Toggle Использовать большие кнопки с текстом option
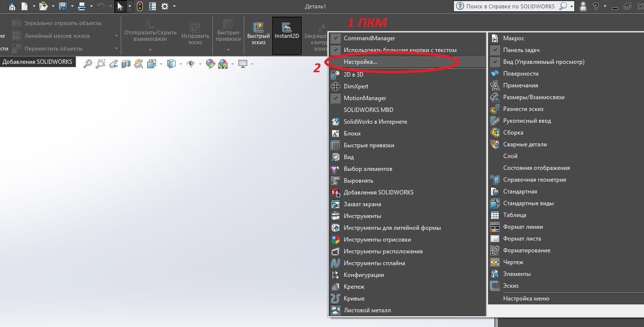Image resolution: width=644 pixels, height=327 pixels. tap(408, 50)
